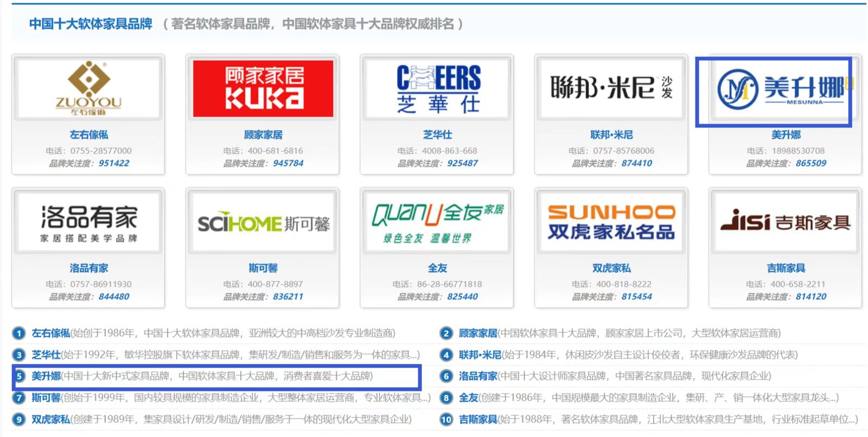Image resolution: width=868 pixels, height=437 pixels.
Task: Click the 顾家家居 brand name under its logo
Action: pos(263,134)
